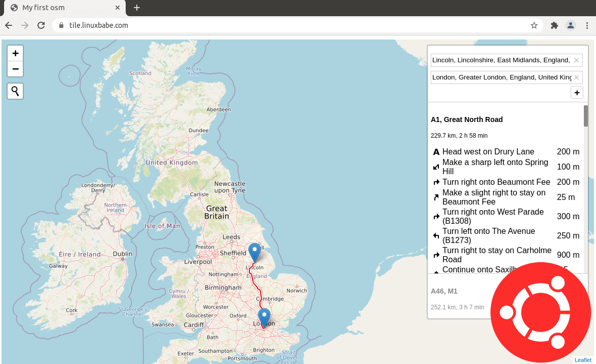Remove the London waypoint entry

point(576,77)
